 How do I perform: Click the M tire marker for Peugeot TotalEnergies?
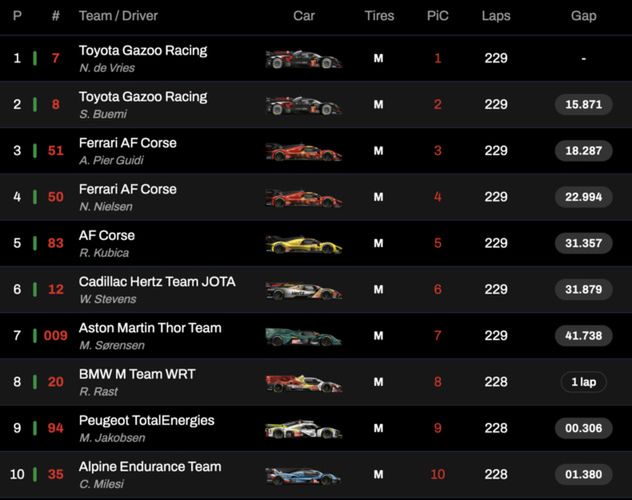378,429
